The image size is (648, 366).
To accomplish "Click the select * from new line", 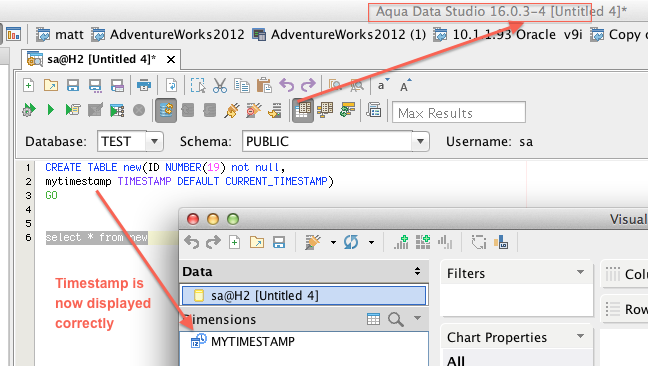I will pyautogui.click(x=97, y=238).
